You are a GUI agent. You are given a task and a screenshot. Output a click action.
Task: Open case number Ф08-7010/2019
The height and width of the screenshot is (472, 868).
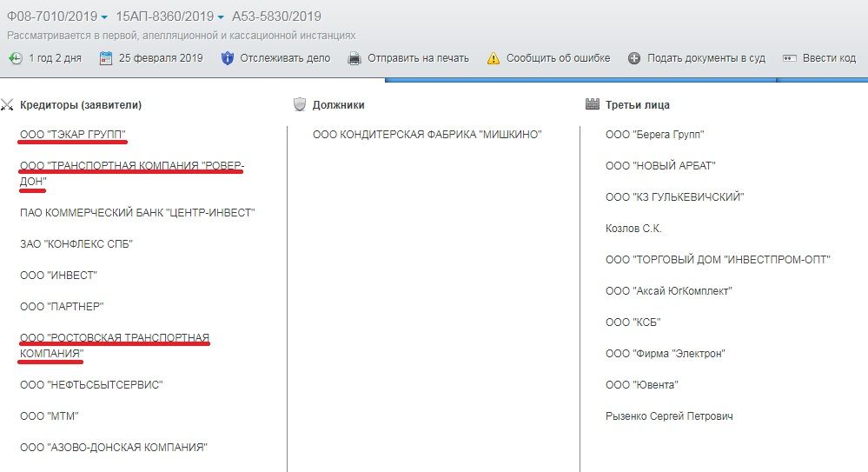[52, 17]
